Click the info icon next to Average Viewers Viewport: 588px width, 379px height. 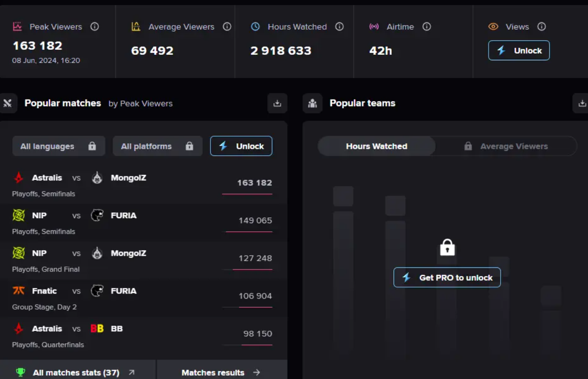227,27
